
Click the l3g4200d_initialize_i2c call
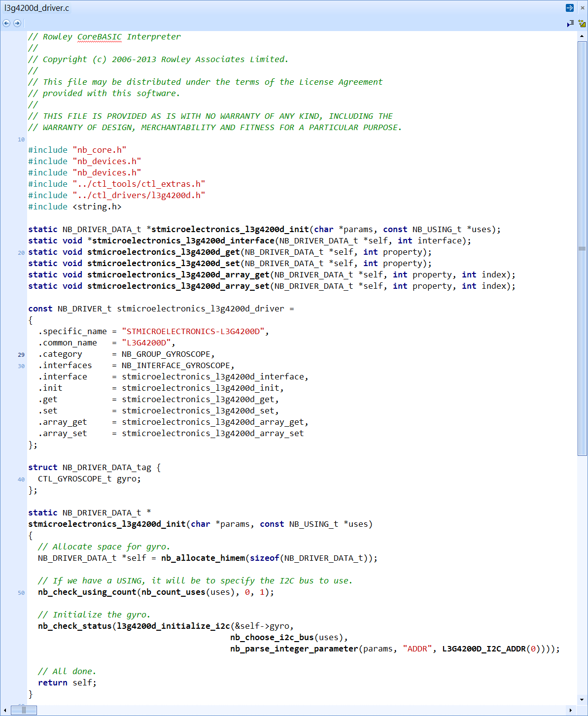173,626
